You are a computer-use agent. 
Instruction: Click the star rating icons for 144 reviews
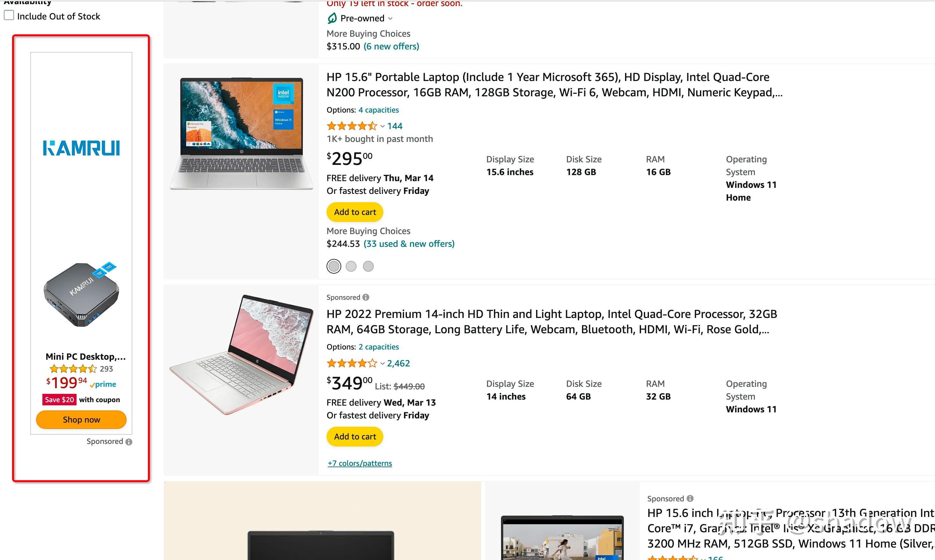click(352, 126)
